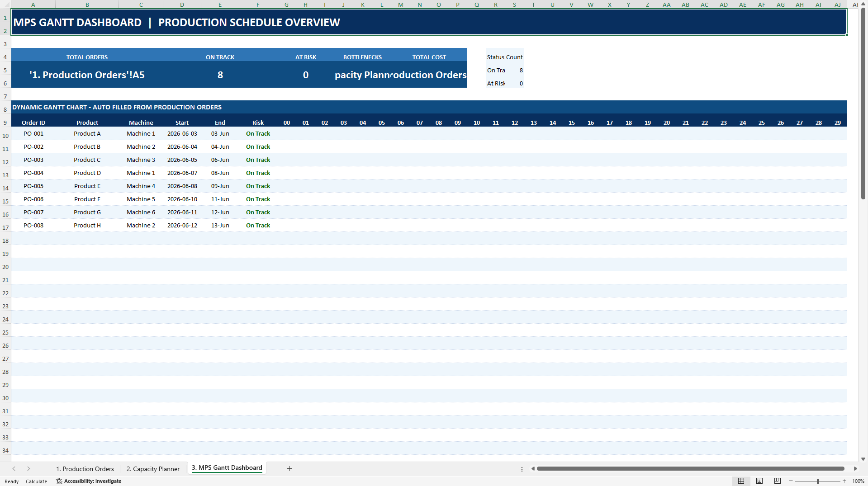Viewport: 868px width, 486px height.
Task: Click start date 2026-06-10
Action: pyautogui.click(x=182, y=199)
